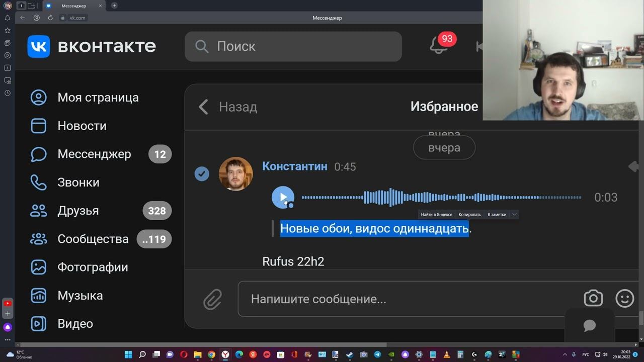Attach a file with the paperclip icon
Image resolution: width=644 pixels, height=362 pixels.
[212, 299]
